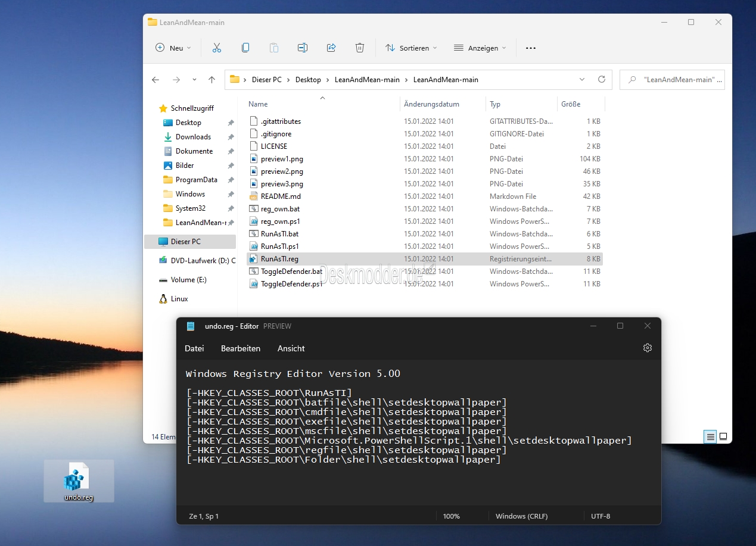The height and width of the screenshot is (546, 756).
Task: Open Dokumente in Schnellzugriff
Action: coord(194,151)
